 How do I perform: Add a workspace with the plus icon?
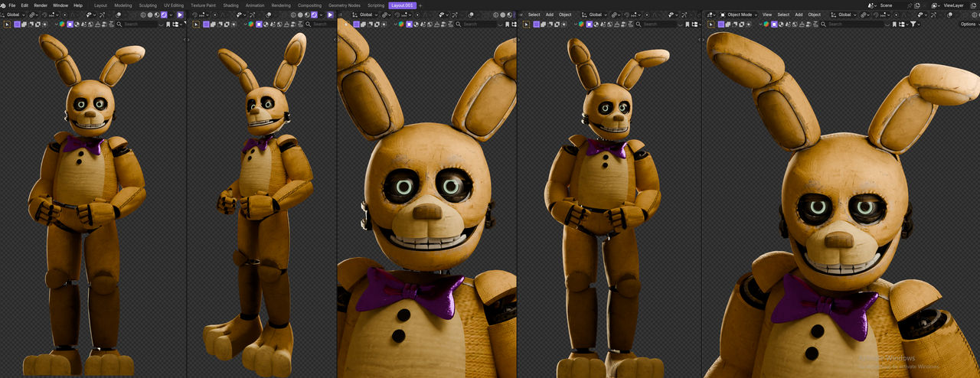420,5
